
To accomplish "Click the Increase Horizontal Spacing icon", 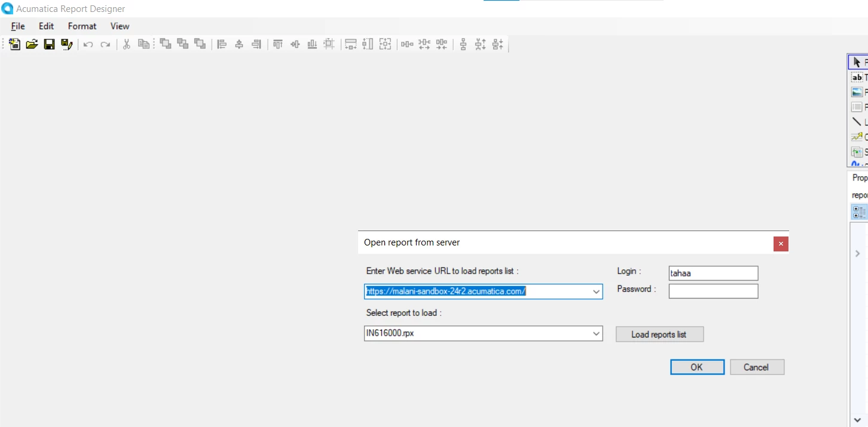I will [424, 44].
